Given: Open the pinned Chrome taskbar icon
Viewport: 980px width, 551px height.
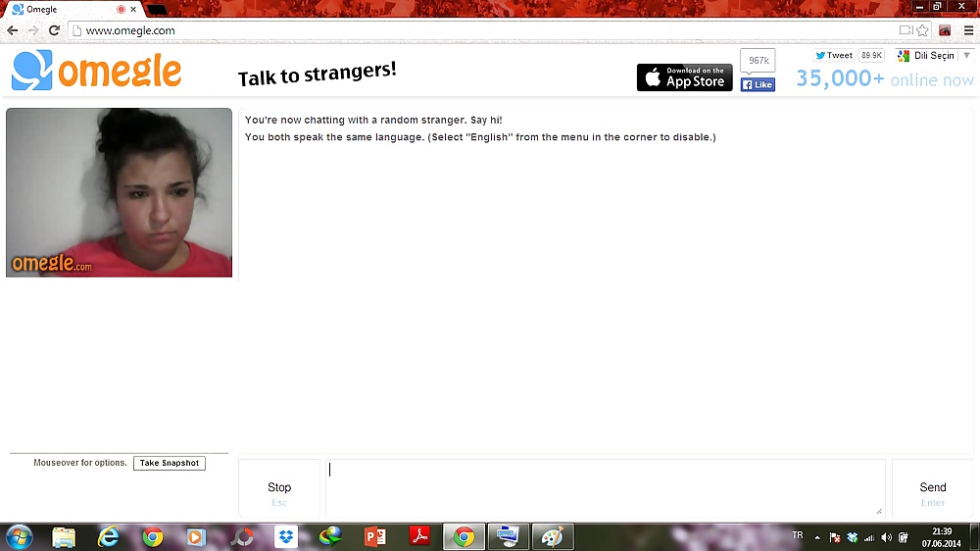Looking at the screenshot, I should [153, 537].
